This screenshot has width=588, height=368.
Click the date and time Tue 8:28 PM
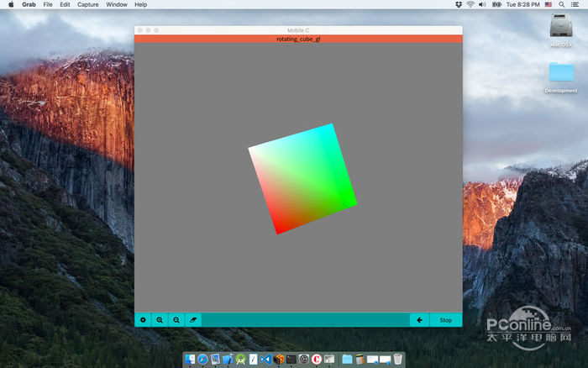pyautogui.click(x=522, y=4)
